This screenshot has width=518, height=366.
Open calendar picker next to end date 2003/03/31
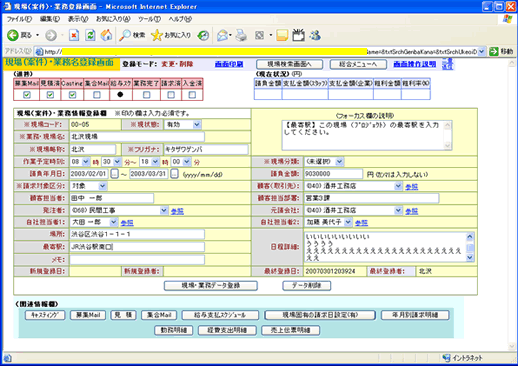pyautogui.click(x=174, y=174)
